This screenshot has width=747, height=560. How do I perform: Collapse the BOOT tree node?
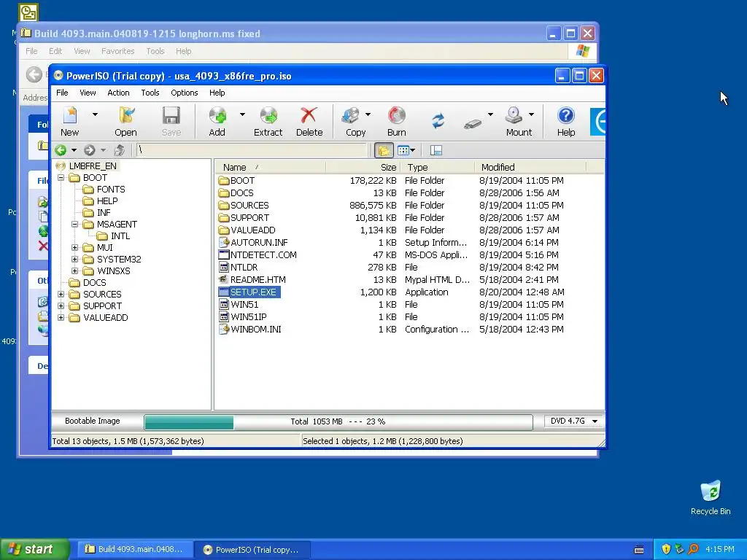pos(61,178)
